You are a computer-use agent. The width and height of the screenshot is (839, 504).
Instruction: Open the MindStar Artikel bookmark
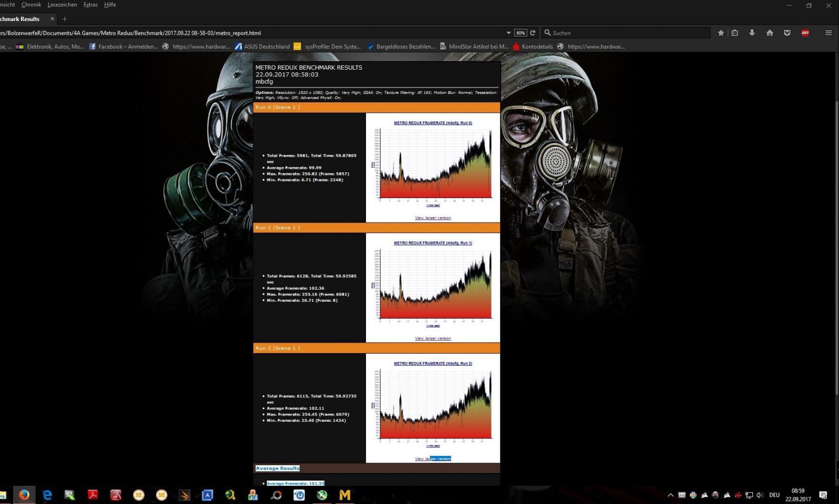click(474, 47)
